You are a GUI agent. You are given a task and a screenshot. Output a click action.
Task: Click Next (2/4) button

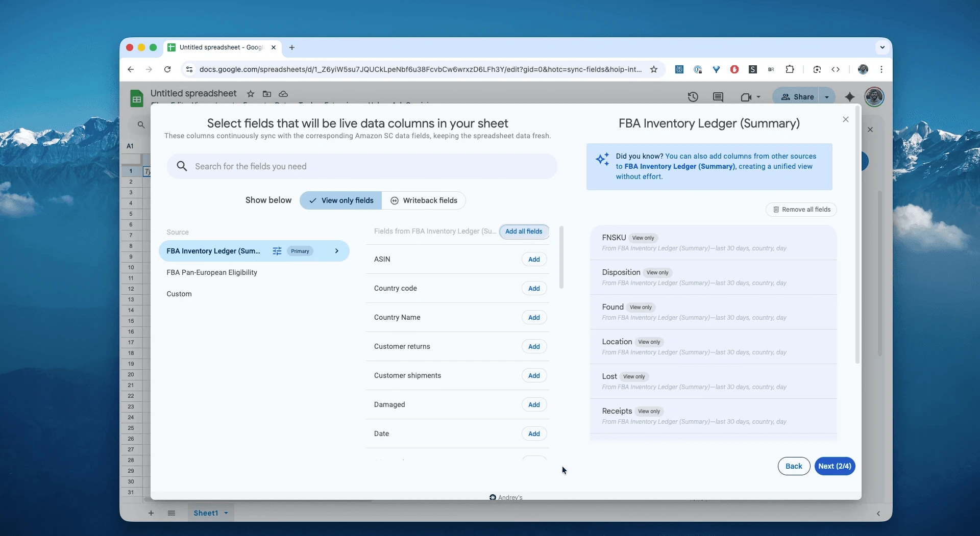click(x=835, y=466)
